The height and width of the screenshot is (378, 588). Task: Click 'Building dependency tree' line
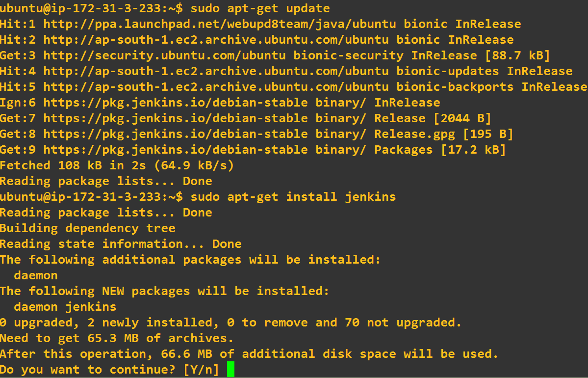[x=88, y=228]
